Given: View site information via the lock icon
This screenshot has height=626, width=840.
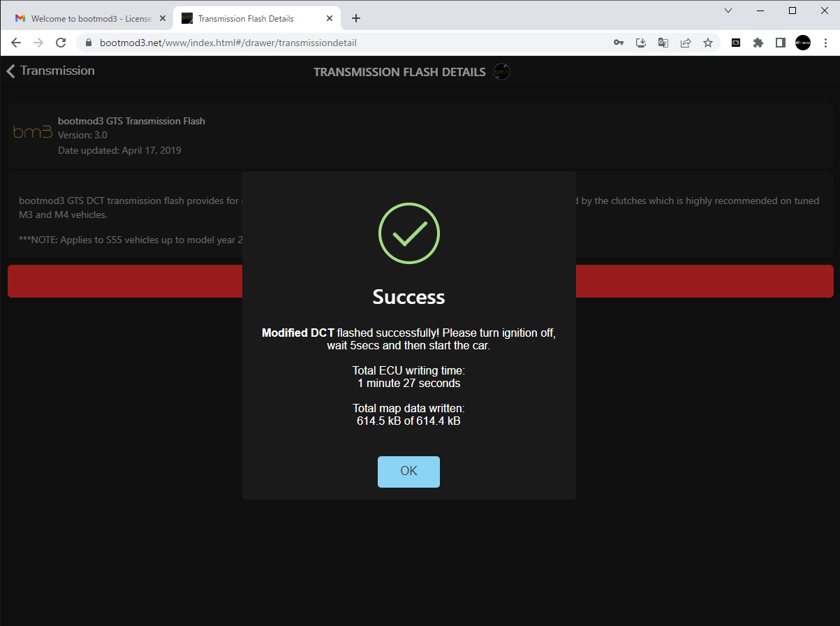Looking at the screenshot, I should tap(89, 43).
